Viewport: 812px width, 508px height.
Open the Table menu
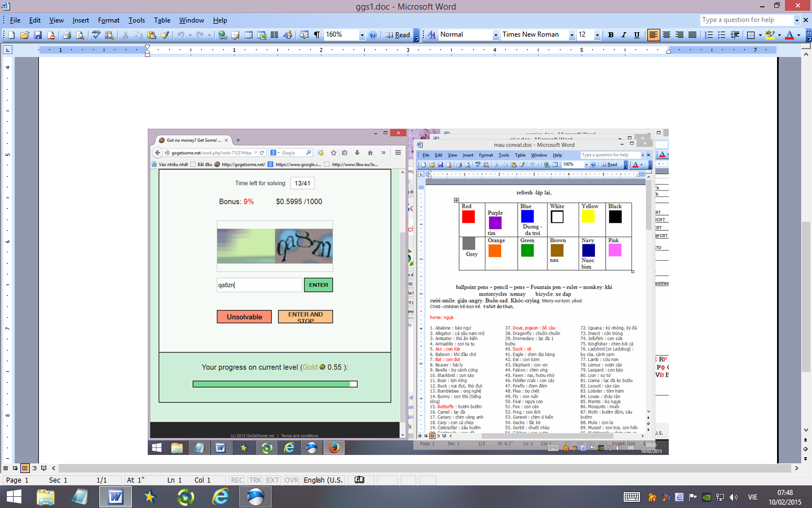[162, 20]
